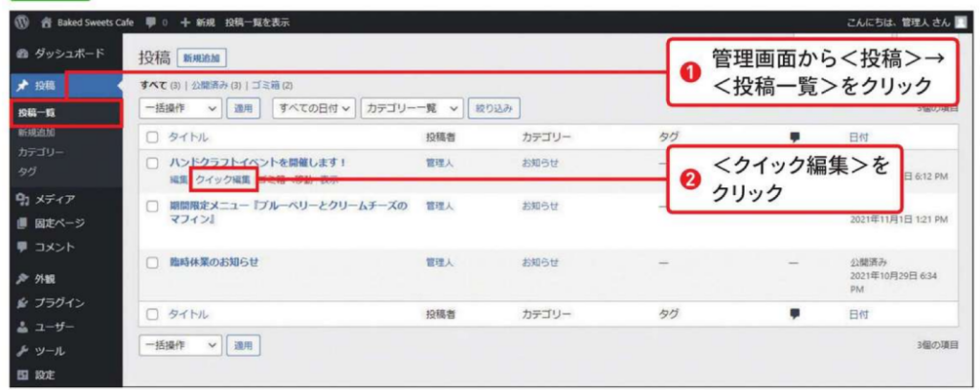The image size is (980, 390).
Task: Click the クイック編集 link under first post
Action: tap(222, 179)
